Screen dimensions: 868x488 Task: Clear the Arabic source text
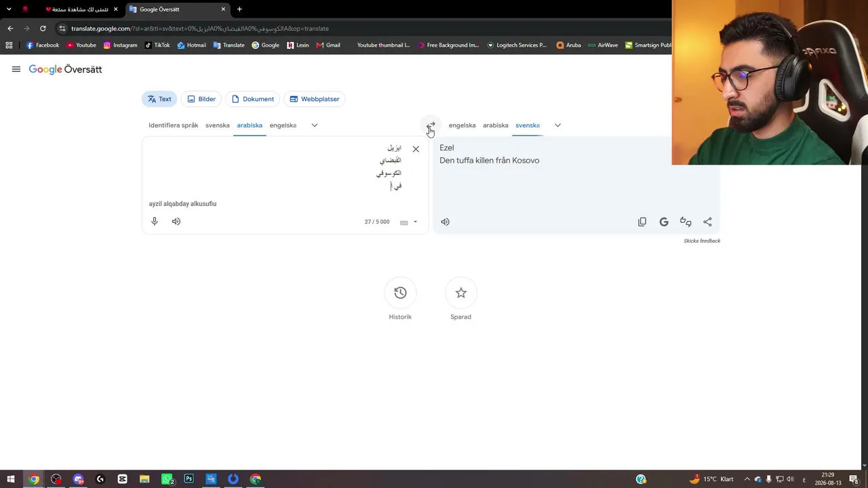pyautogui.click(x=416, y=149)
